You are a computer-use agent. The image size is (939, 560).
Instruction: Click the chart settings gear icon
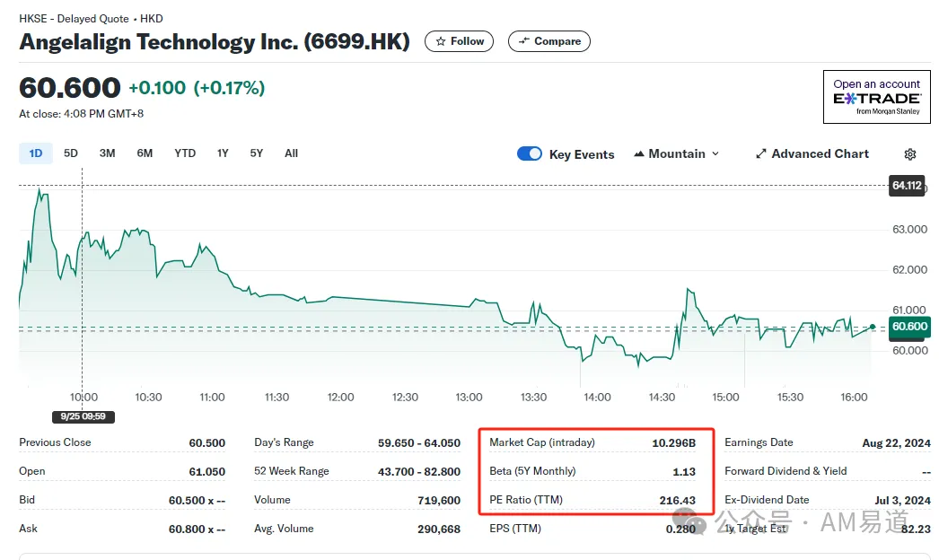909,154
